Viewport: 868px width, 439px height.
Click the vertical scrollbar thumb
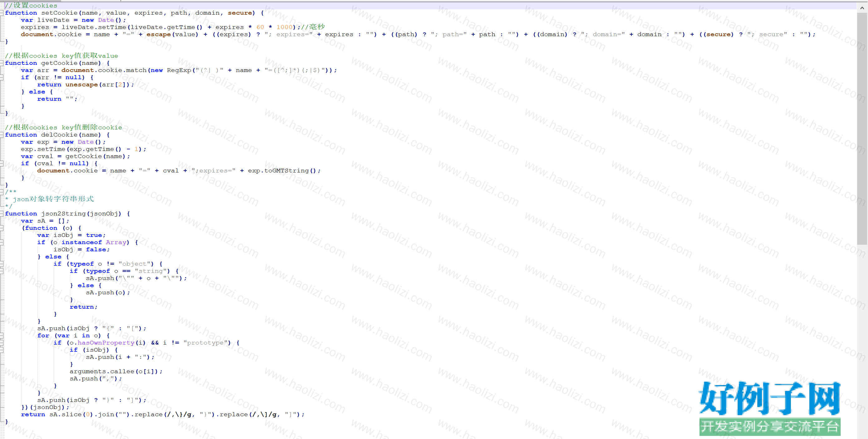862,128
